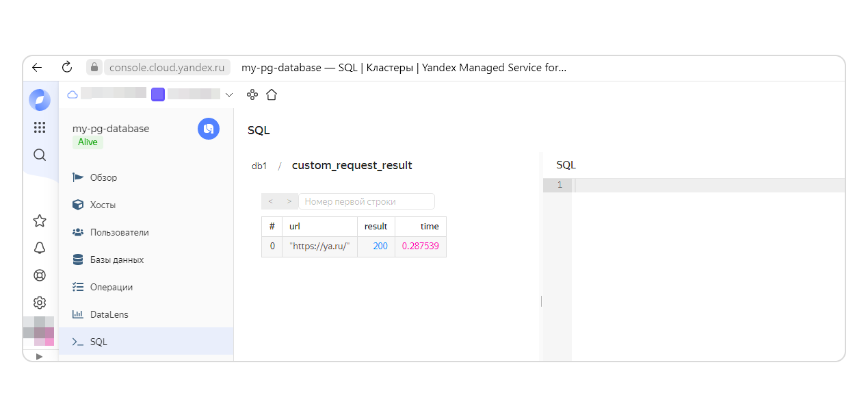Click the database icon next to Базы данных
868x417 pixels.
tap(78, 260)
